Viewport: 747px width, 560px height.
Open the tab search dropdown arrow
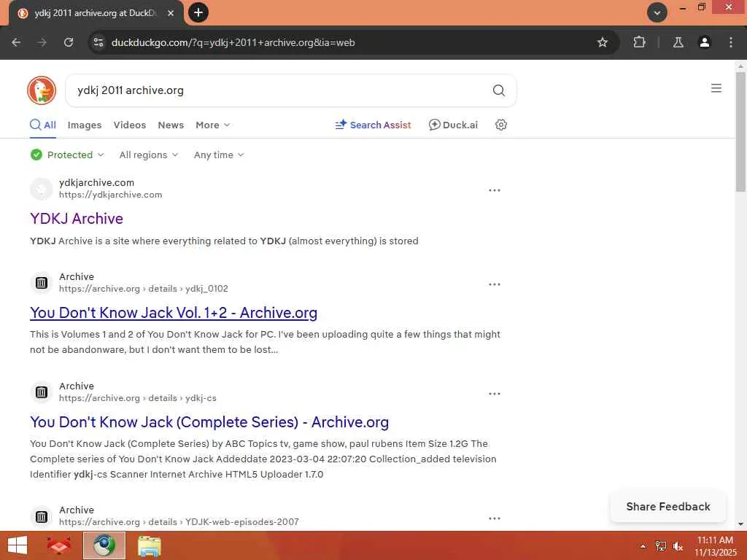point(657,12)
